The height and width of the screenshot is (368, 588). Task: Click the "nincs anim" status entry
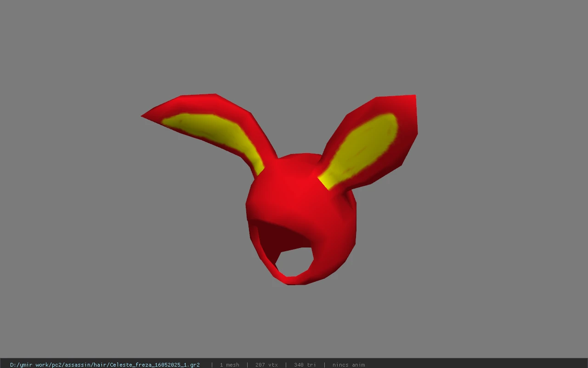point(349,365)
